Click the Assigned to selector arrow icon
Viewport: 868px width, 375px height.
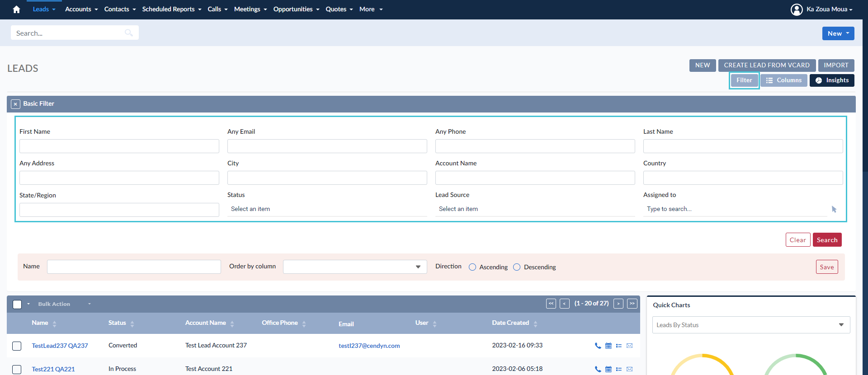pyautogui.click(x=834, y=209)
